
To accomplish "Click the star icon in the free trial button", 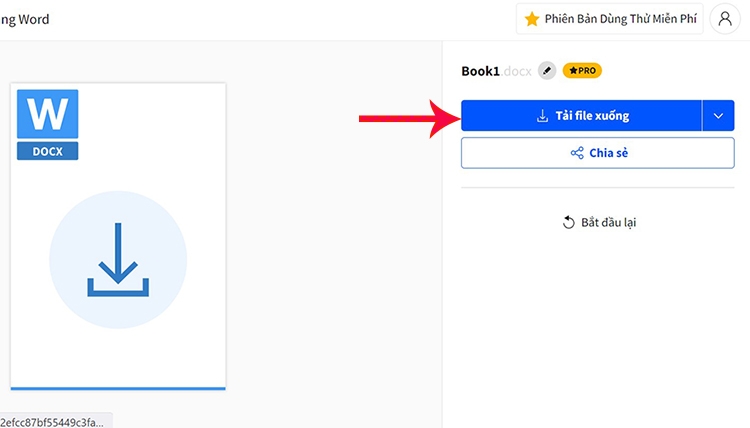I will (x=532, y=19).
